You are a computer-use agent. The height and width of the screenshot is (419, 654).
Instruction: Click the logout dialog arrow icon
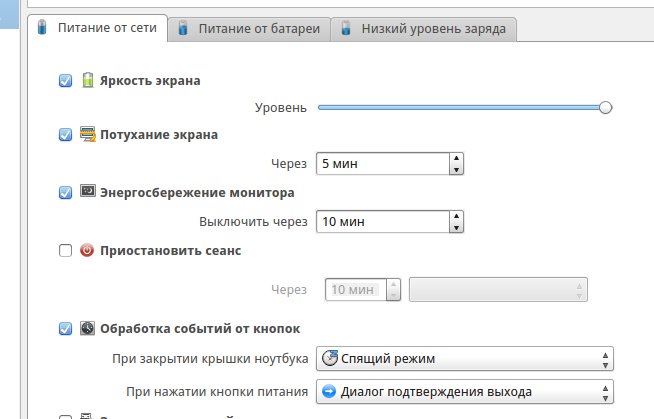[x=330, y=391]
